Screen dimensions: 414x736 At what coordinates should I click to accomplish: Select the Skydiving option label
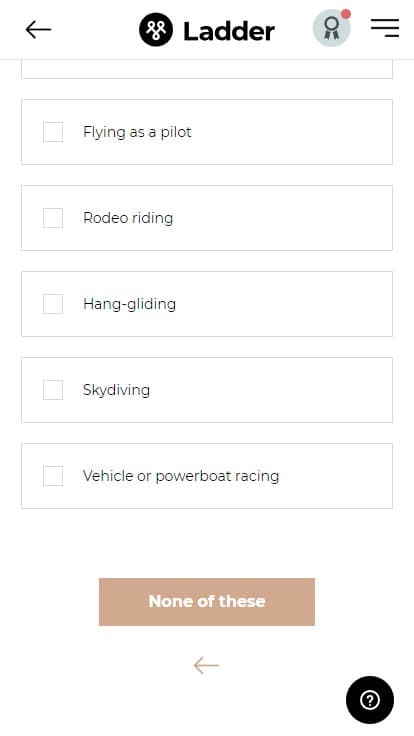point(116,390)
